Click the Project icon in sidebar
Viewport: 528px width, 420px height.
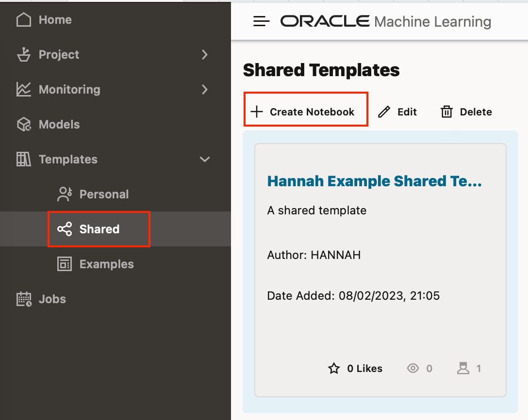[x=24, y=55]
